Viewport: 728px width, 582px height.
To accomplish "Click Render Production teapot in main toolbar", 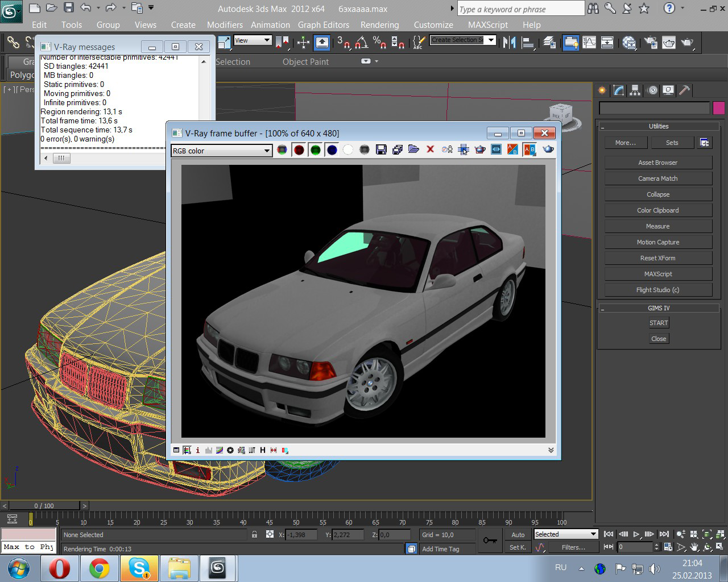I will coord(687,43).
